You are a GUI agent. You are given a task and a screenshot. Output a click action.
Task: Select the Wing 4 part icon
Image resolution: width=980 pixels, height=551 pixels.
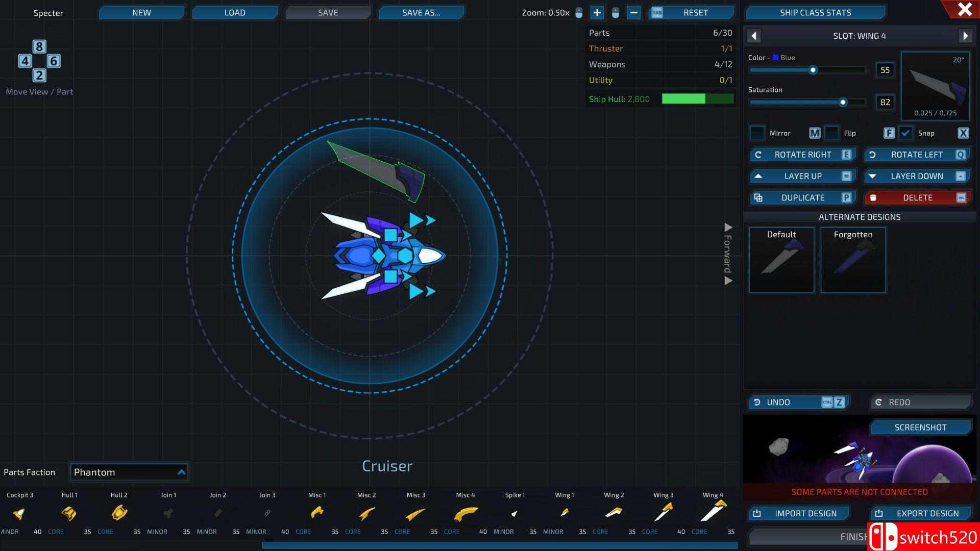coord(713,512)
